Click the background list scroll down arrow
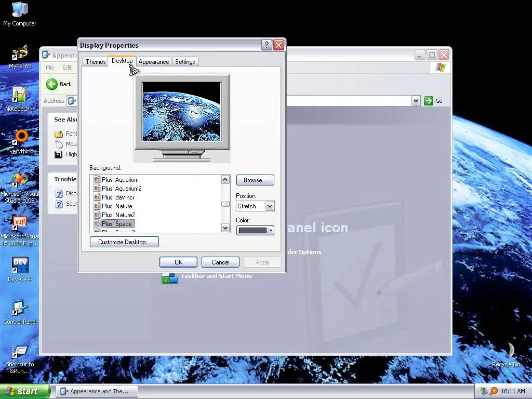Image resolution: width=532 pixels, height=399 pixels. tap(225, 228)
